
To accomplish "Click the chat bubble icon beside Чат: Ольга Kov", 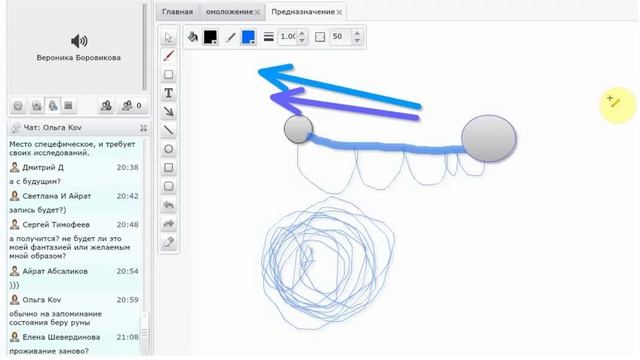I will pos(16,128).
